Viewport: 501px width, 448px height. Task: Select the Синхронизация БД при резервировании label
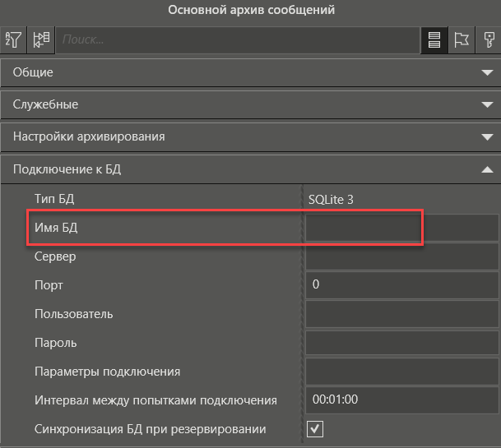[151, 429]
